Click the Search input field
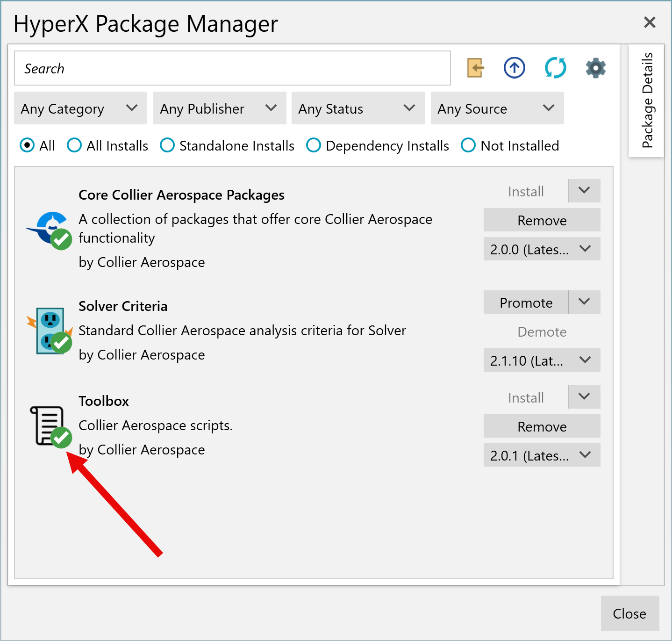The image size is (672, 641). (x=232, y=68)
